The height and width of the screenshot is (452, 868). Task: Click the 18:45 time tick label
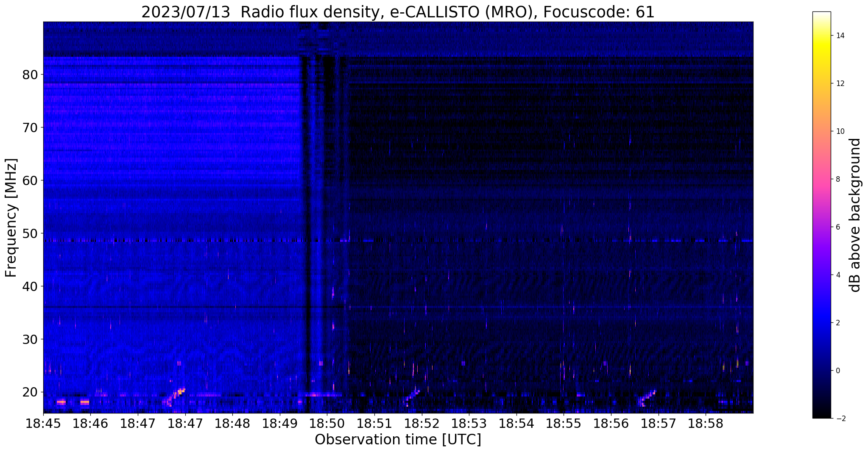click(x=43, y=423)
